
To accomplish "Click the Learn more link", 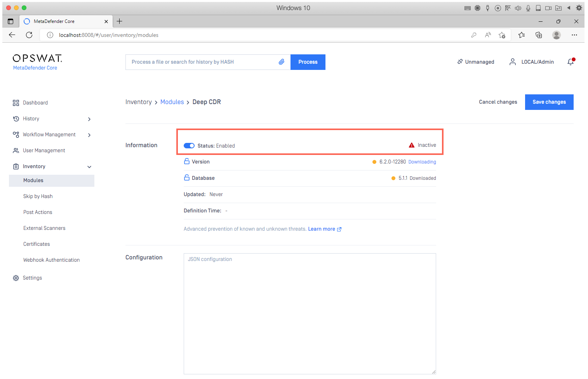I will (x=322, y=229).
